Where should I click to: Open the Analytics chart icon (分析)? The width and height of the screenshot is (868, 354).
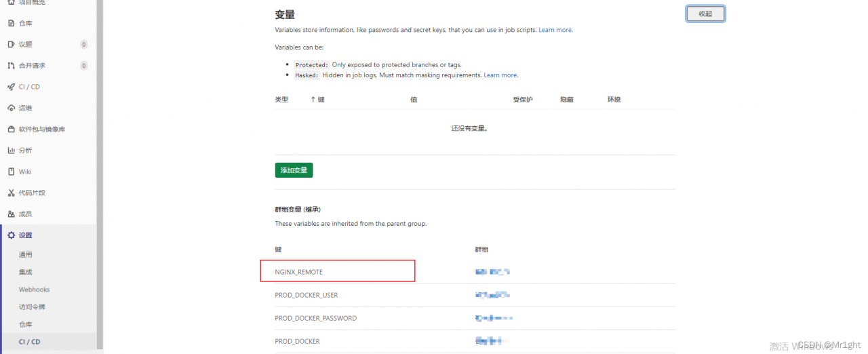(11, 151)
